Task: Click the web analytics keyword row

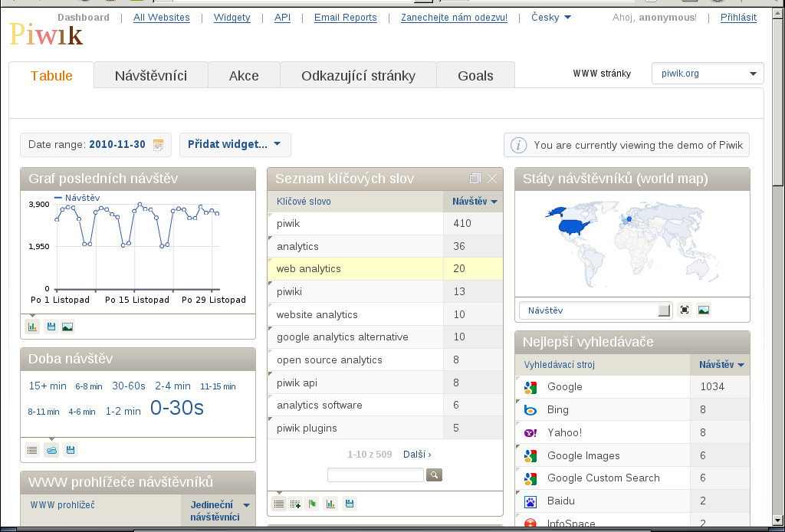Action: click(385, 269)
